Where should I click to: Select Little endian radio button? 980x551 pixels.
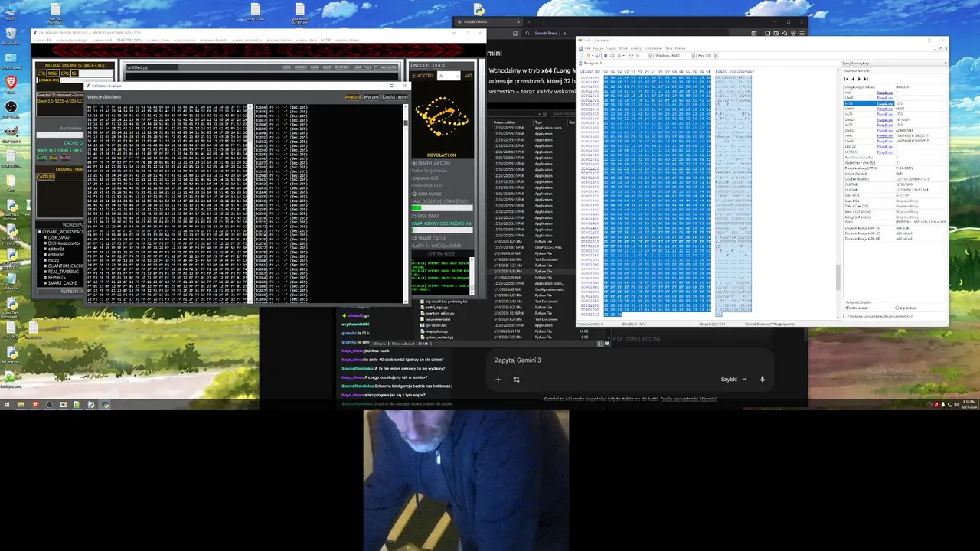click(x=848, y=308)
